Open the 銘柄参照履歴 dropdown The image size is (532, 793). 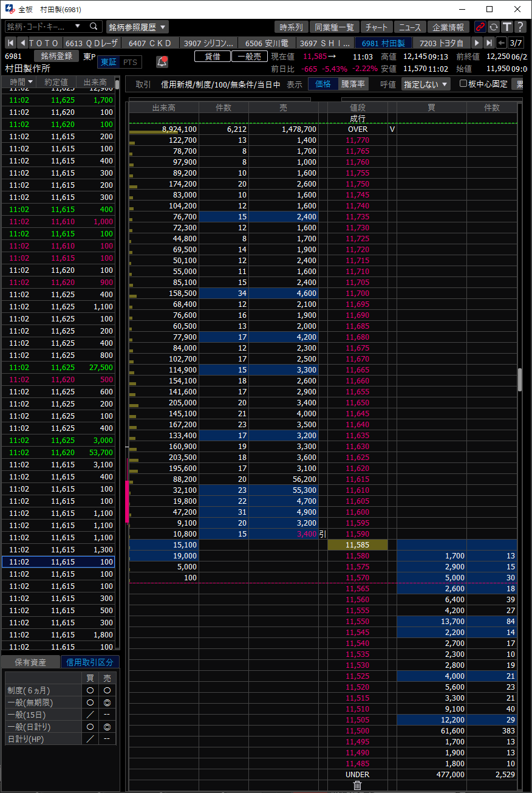click(x=138, y=27)
